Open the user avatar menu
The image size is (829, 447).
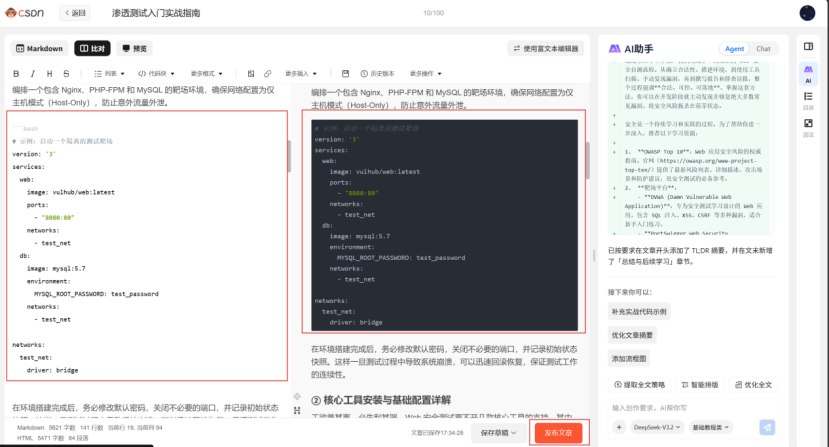click(x=807, y=13)
